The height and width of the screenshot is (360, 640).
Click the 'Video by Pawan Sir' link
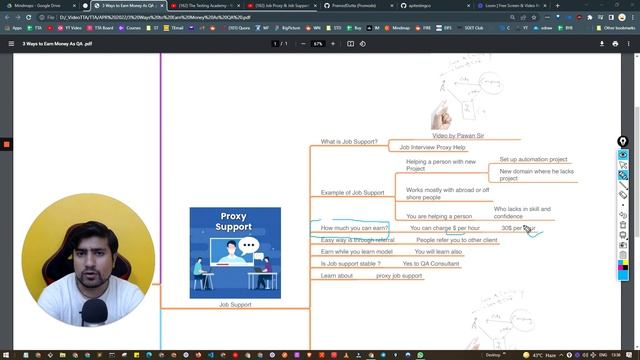(x=458, y=136)
